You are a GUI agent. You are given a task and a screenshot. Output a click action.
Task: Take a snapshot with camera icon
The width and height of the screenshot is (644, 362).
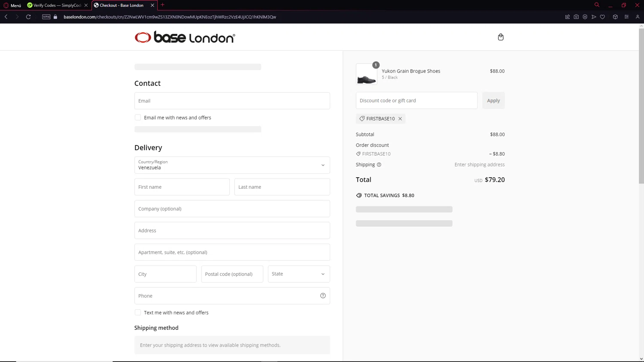click(576, 17)
